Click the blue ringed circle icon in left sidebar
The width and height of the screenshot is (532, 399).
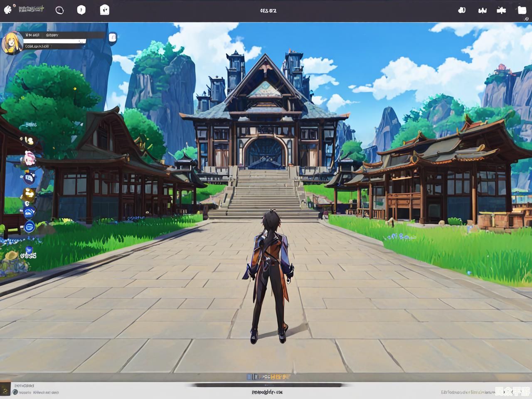(29, 227)
